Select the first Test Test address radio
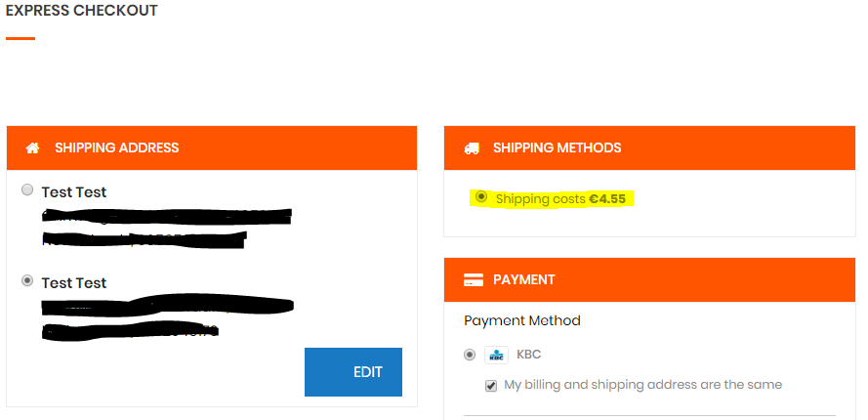Viewport: 868px width, 420px height. tap(27, 190)
